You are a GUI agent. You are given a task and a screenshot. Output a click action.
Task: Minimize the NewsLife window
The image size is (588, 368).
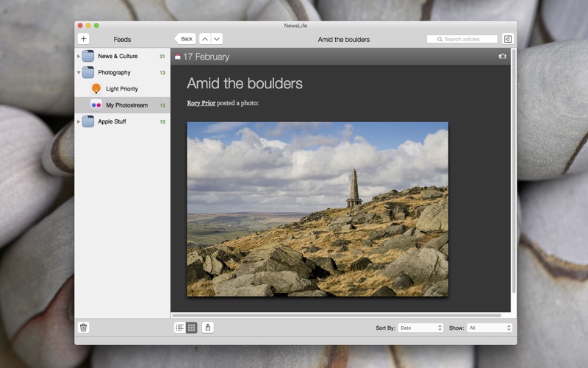pos(88,26)
